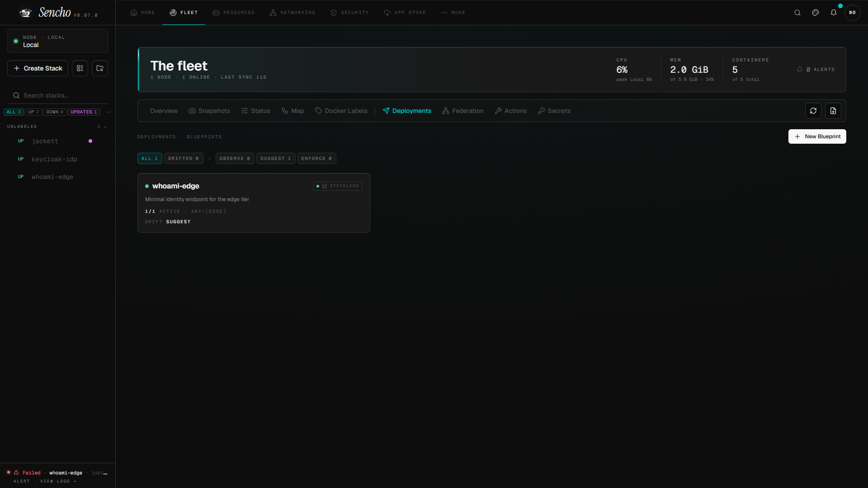
Task: Toggle the sidebar ALL 3 stack filter
Action: 14,112
